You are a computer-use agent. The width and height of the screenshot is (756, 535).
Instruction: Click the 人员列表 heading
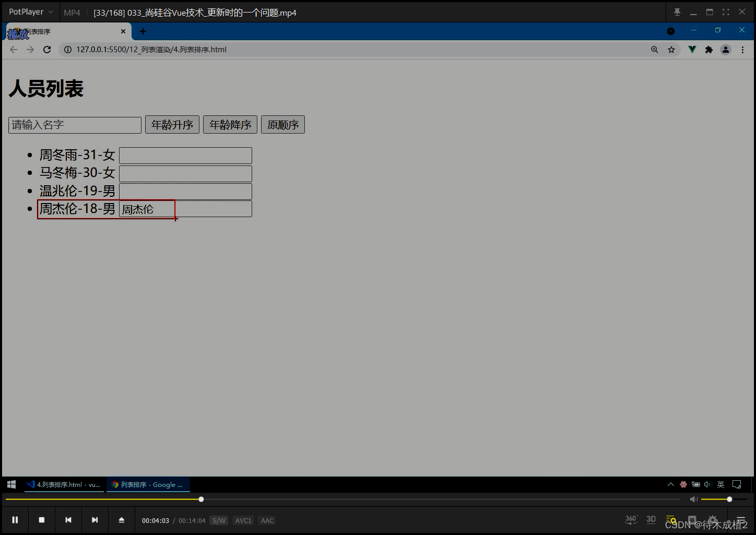point(46,89)
